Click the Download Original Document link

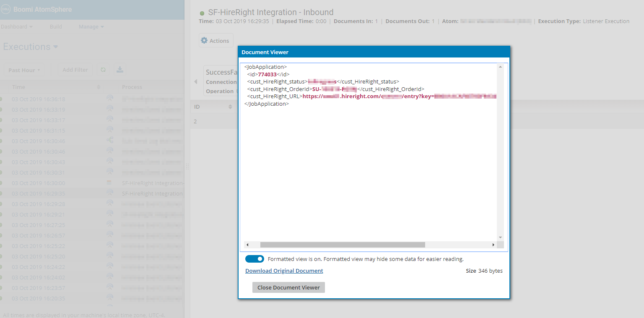click(284, 271)
